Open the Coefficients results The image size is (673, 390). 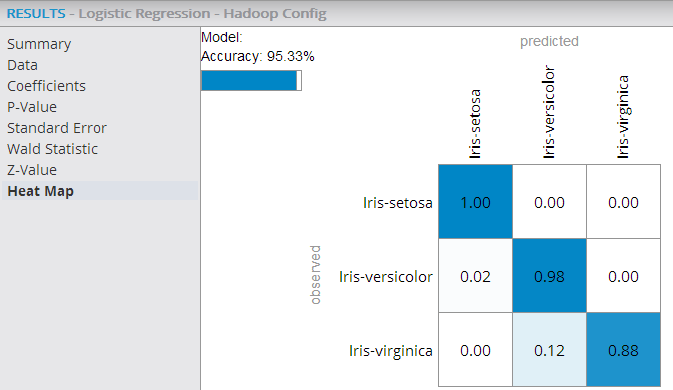46,86
